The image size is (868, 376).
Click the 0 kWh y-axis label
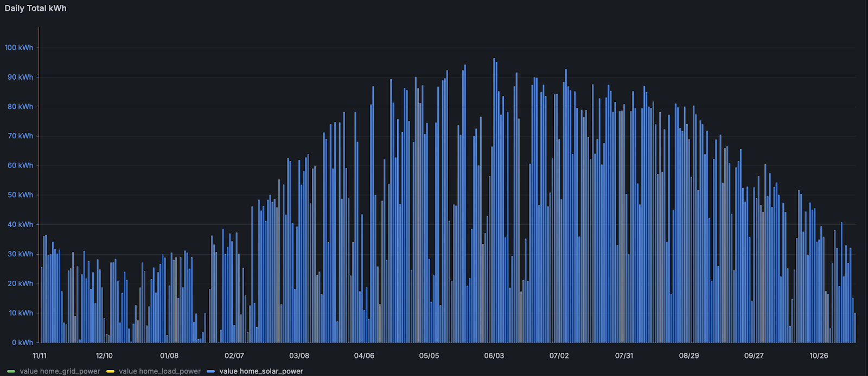click(23, 342)
